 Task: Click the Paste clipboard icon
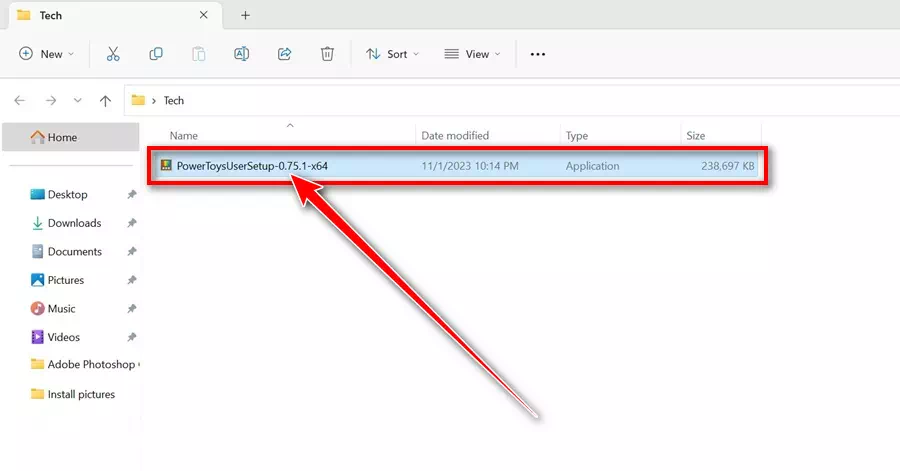[x=199, y=54]
